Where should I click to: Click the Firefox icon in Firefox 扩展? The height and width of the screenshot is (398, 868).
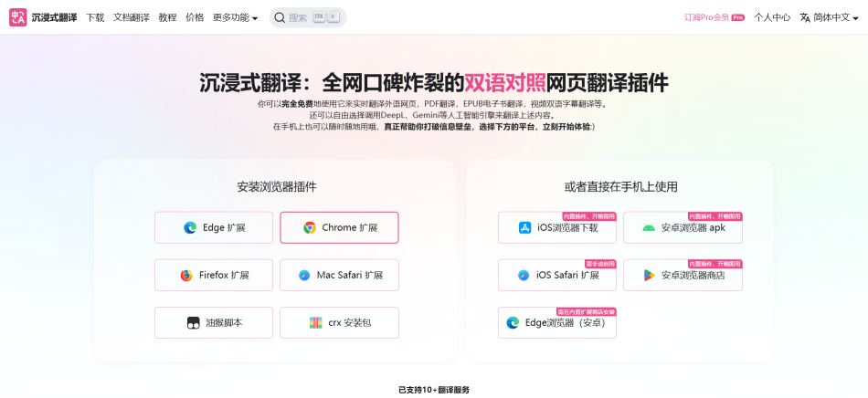186,275
